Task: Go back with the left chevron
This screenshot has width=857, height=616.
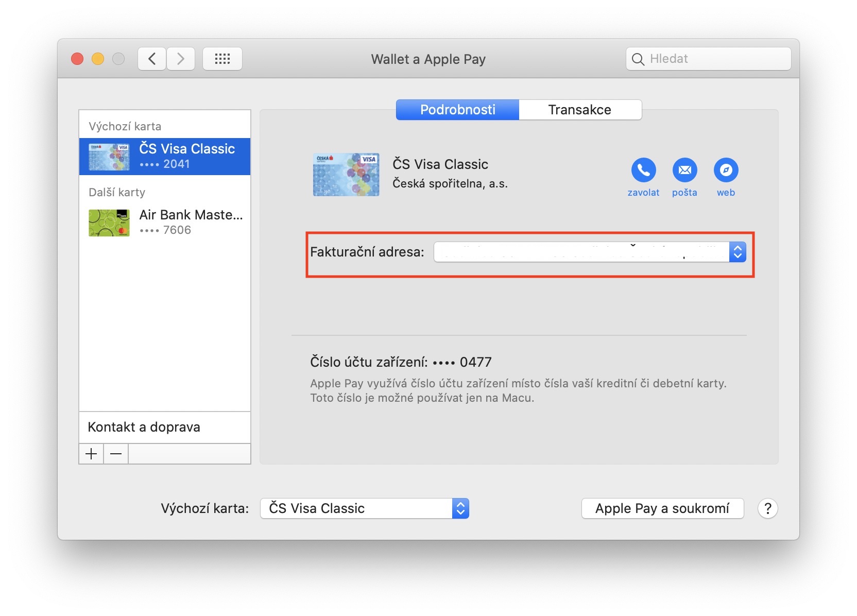Action: coord(152,59)
